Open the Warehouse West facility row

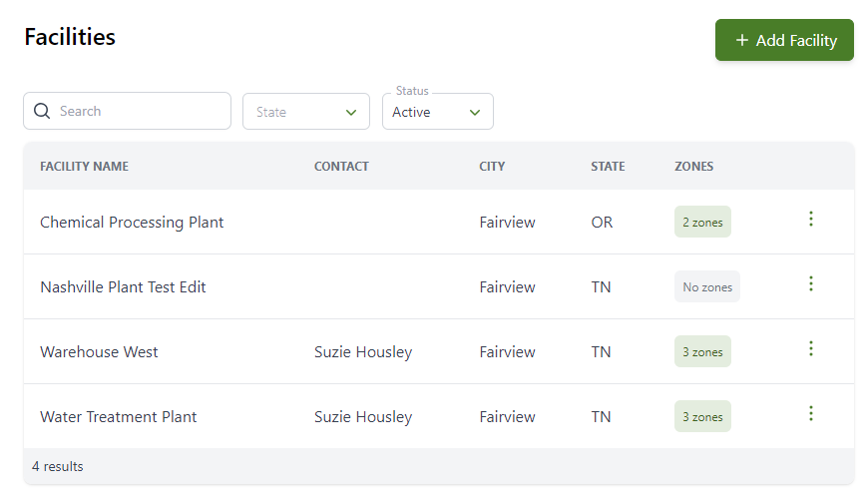click(438, 351)
